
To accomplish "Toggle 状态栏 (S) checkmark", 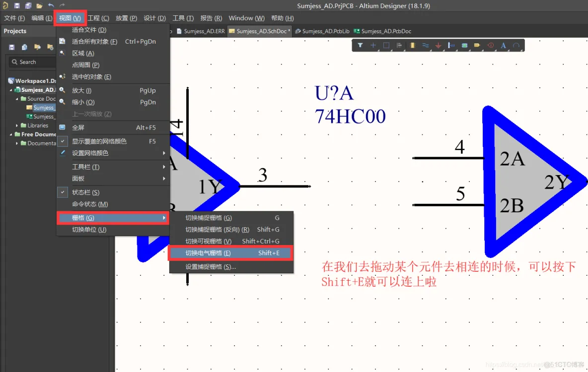I will pyautogui.click(x=63, y=192).
